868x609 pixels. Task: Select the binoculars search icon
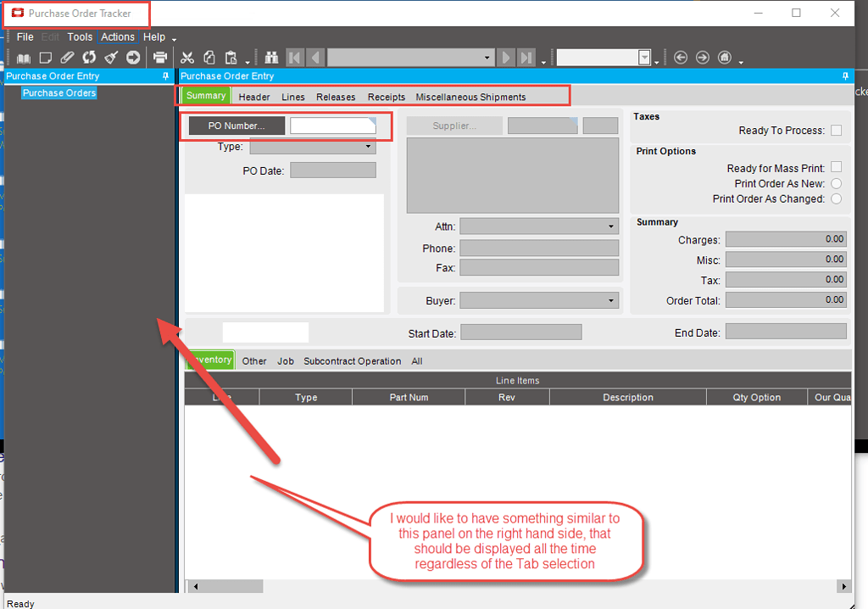coord(271,58)
